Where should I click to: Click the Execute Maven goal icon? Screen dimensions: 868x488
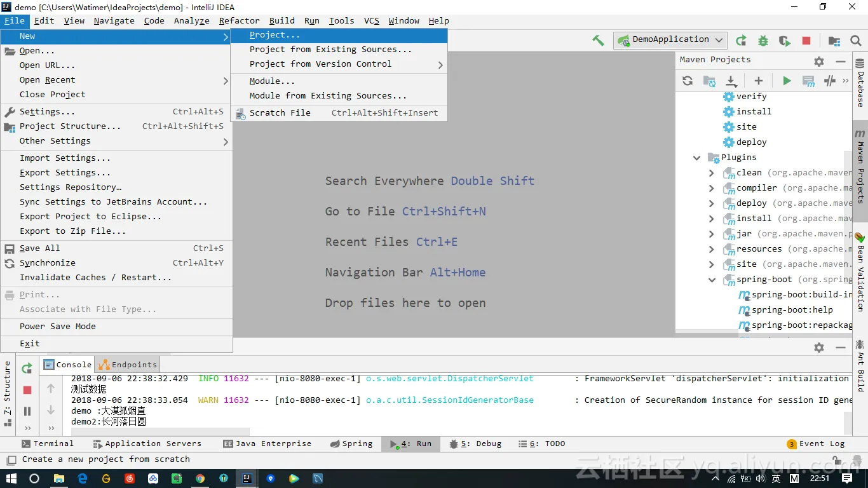(808, 81)
